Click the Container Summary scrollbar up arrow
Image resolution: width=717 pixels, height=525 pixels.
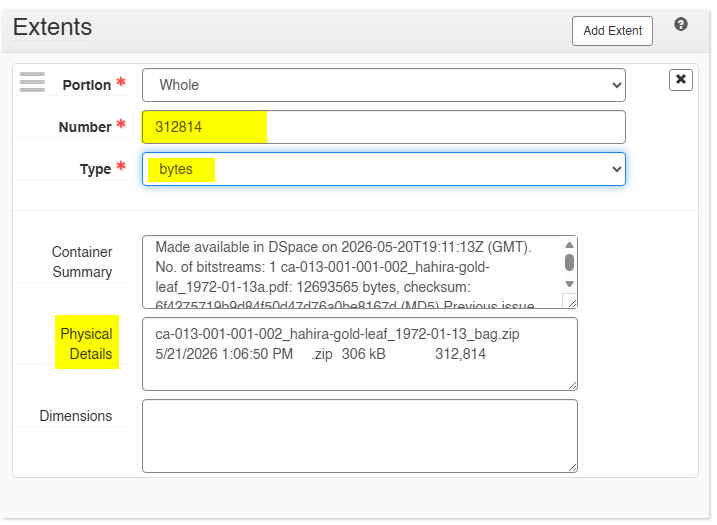click(569, 245)
